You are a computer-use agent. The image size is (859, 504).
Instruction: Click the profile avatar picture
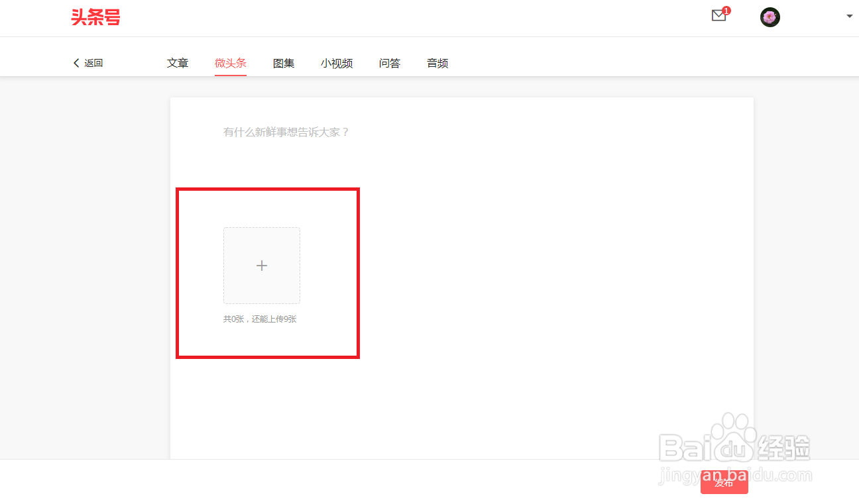click(x=770, y=17)
